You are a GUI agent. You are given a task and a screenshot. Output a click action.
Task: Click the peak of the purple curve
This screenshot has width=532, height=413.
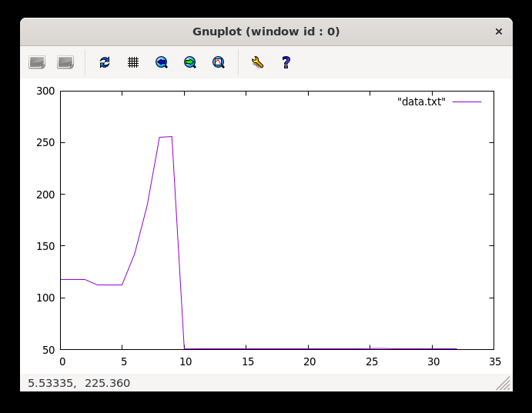point(171,137)
